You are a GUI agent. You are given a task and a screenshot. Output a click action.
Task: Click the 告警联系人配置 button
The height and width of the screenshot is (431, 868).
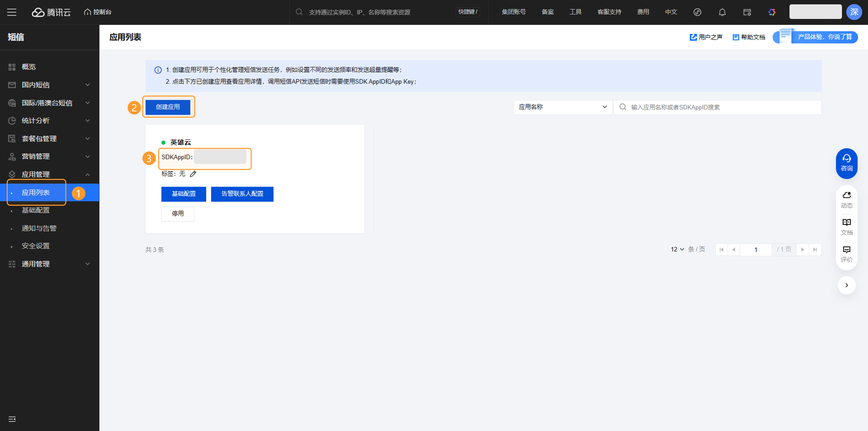(x=242, y=194)
